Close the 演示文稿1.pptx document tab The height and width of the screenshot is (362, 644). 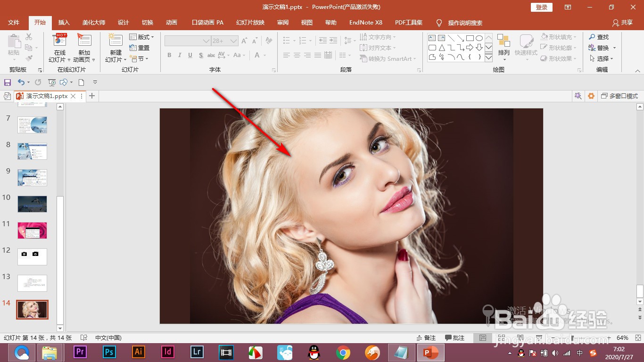pyautogui.click(x=73, y=96)
